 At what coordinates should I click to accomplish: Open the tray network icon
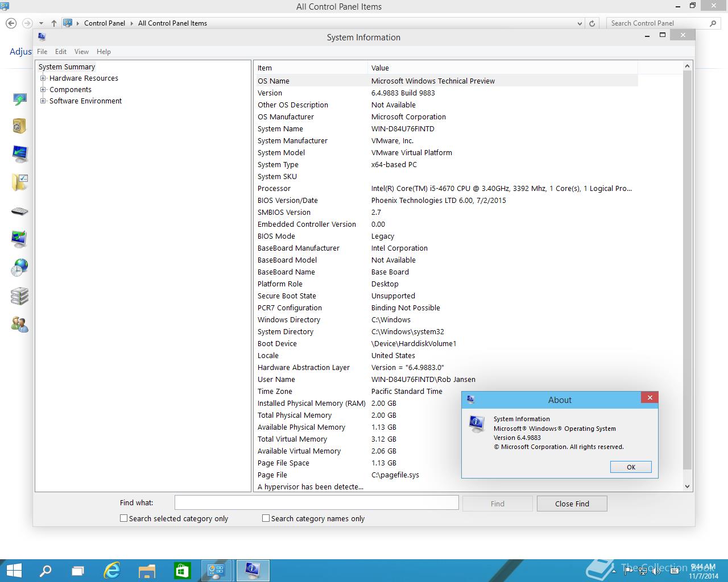tap(643, 571)
